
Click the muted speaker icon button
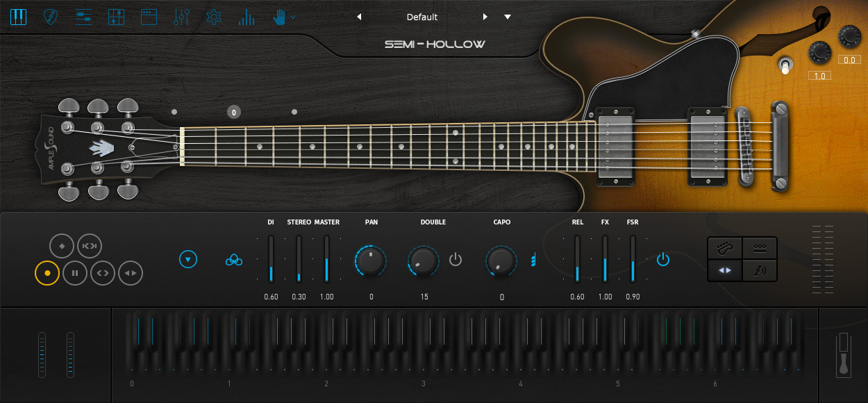pos(760,270)
